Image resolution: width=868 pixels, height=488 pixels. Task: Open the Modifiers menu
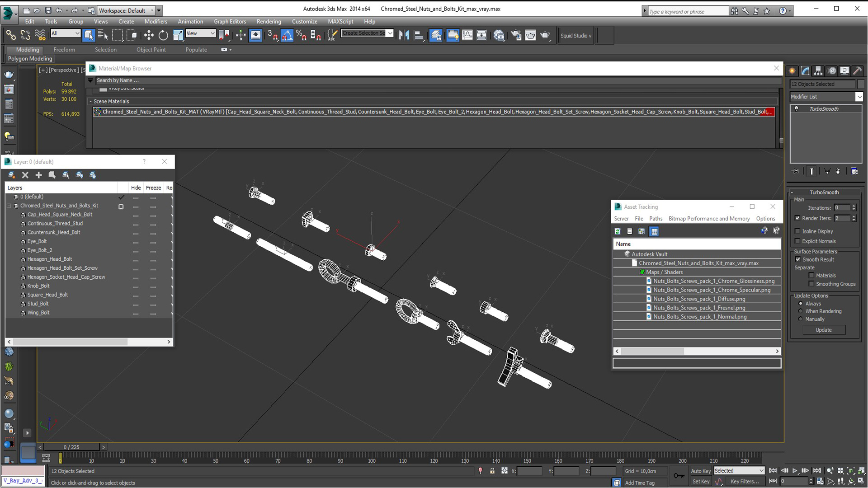156,21
